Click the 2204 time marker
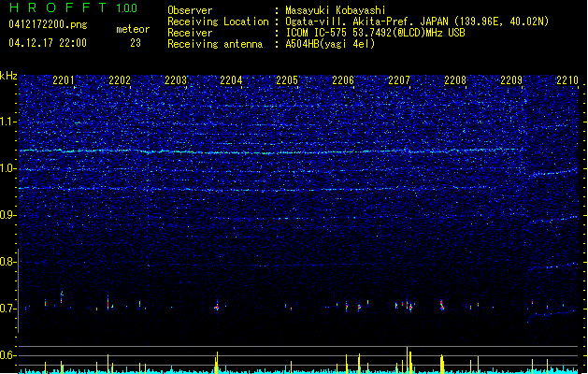Image resolution: width=588 pixels, height=374 pixels. click(232, 80)
